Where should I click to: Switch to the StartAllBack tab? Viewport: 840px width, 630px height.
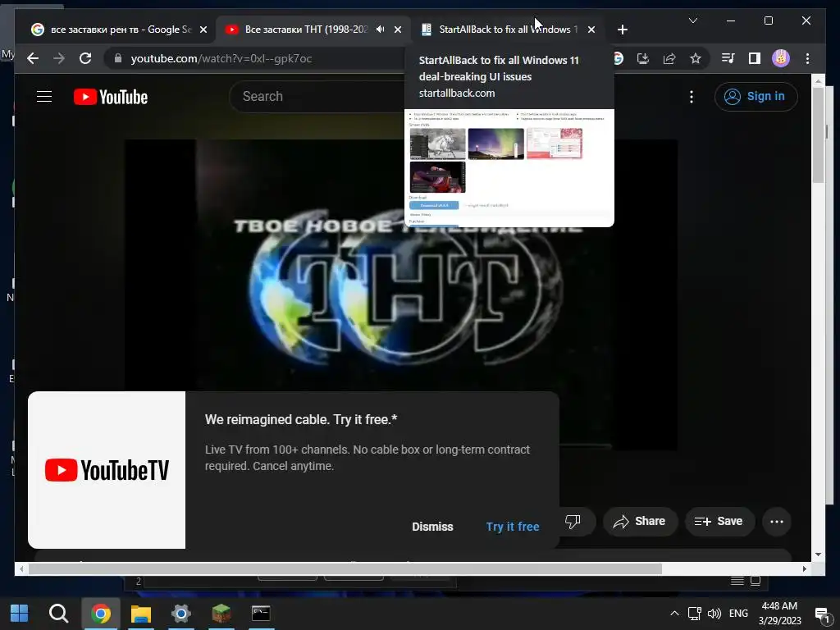pyautogui.click(x=507, y=30)
